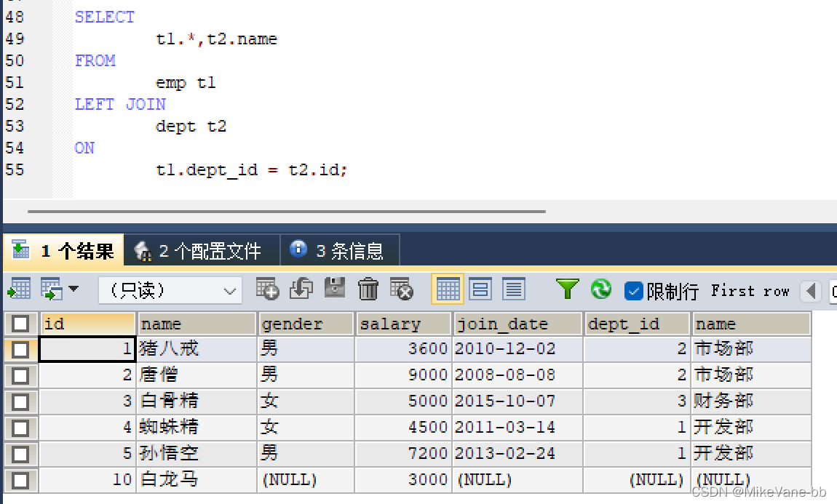Select the join_date cell 2015-10-07

pyautogui.click(x=517, y=401)
